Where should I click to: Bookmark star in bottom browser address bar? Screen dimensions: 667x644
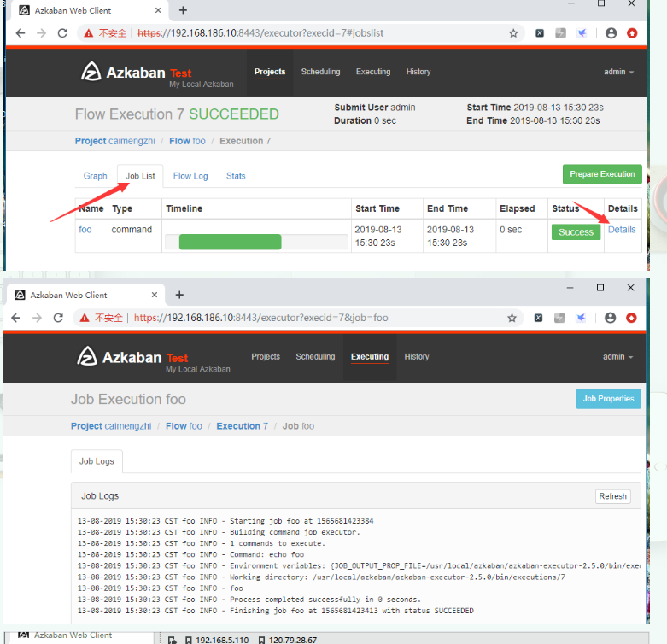pos(512,318)
